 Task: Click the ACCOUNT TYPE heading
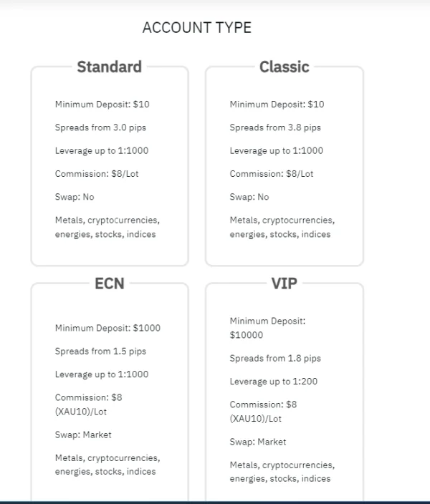pyautogui.click(x=197, y=28)
